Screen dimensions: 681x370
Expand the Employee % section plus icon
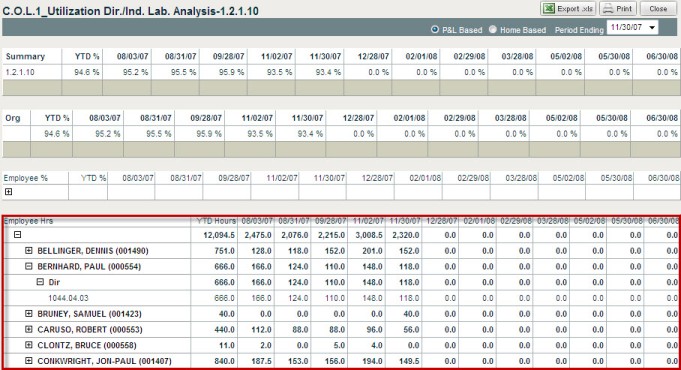click(8, 192)
